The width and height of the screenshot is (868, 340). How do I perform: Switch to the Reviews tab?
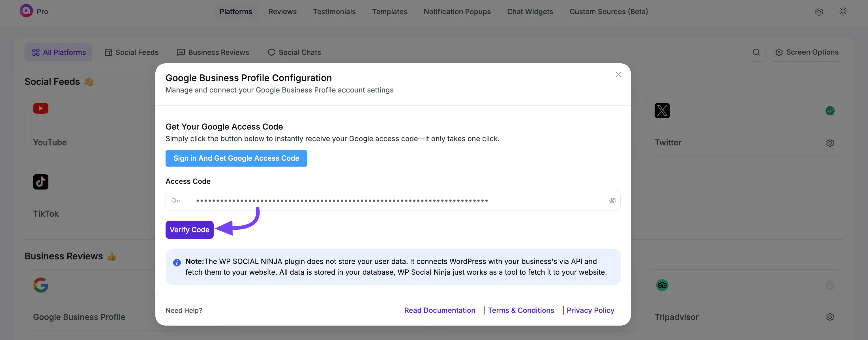point(282,11)
